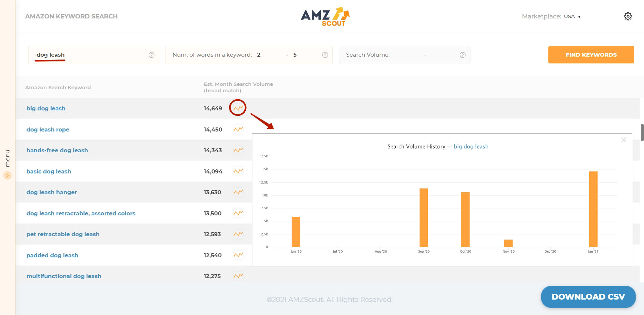The width and height of the screenshot is (644, 315).
Task: Click the DOWNLOAD CSV button
Action: (x=588, y=297)
